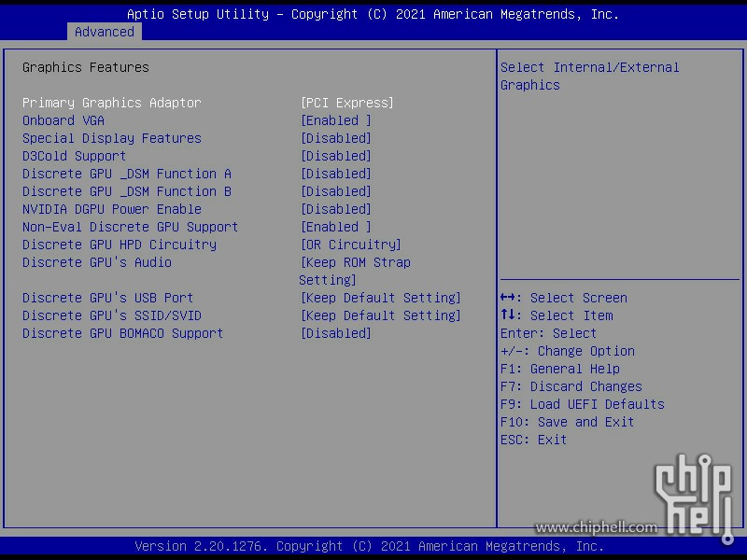
Task: Toggle Non-Eval Discrete GPU Support value
Action: tap(336, 227)
